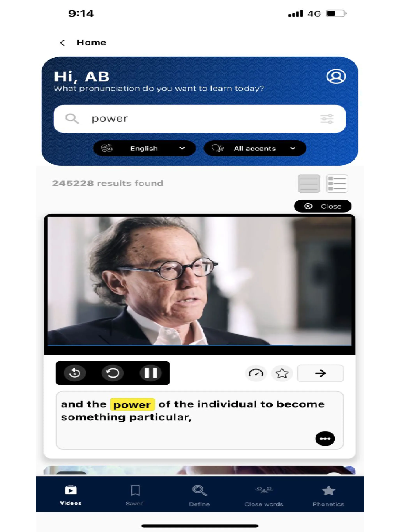Click the Close button on video card
Viewport: 399px width, 532px height.
[323, 206]
